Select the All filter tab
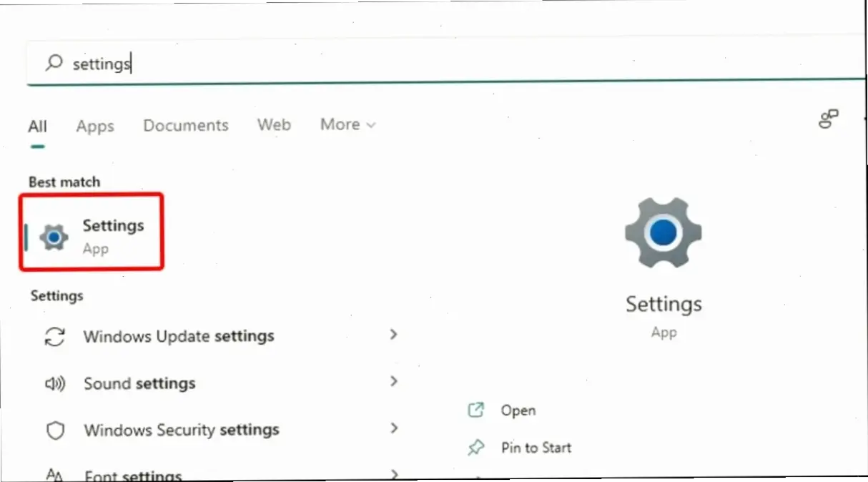Viewport: 868px width, 482px height. click(x=37, y=127)
